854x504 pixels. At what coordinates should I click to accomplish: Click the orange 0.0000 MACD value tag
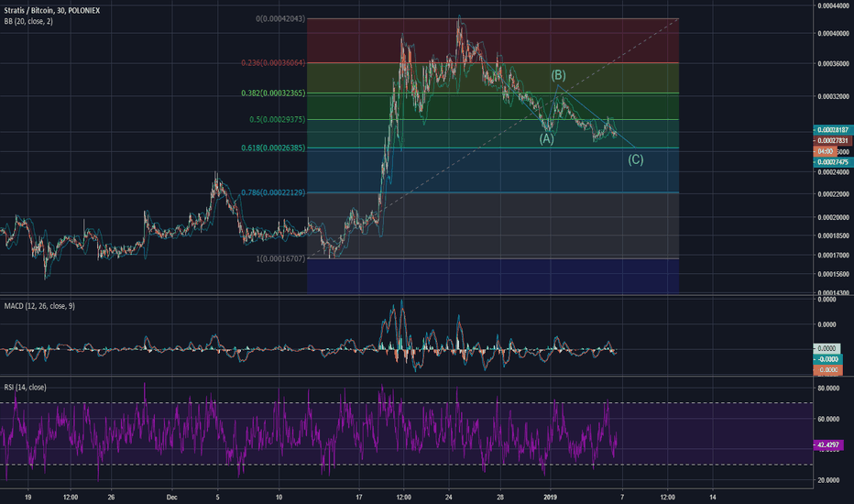coord(827,370)
